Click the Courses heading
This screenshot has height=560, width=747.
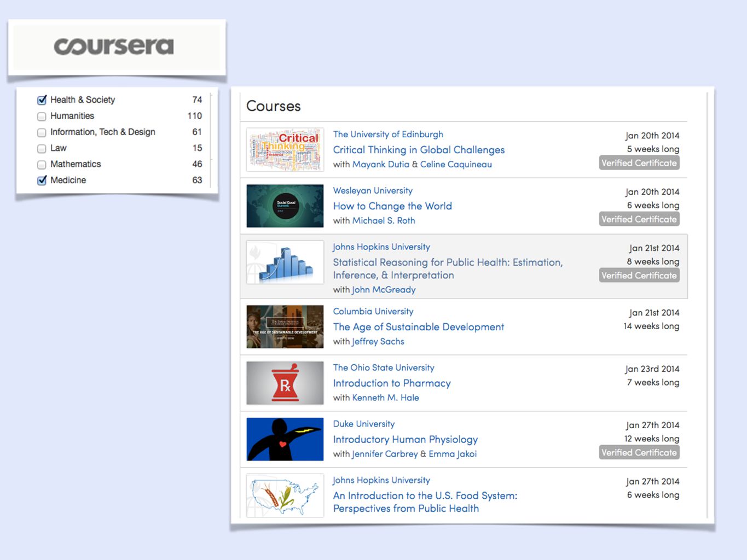[x=274, y=106]
